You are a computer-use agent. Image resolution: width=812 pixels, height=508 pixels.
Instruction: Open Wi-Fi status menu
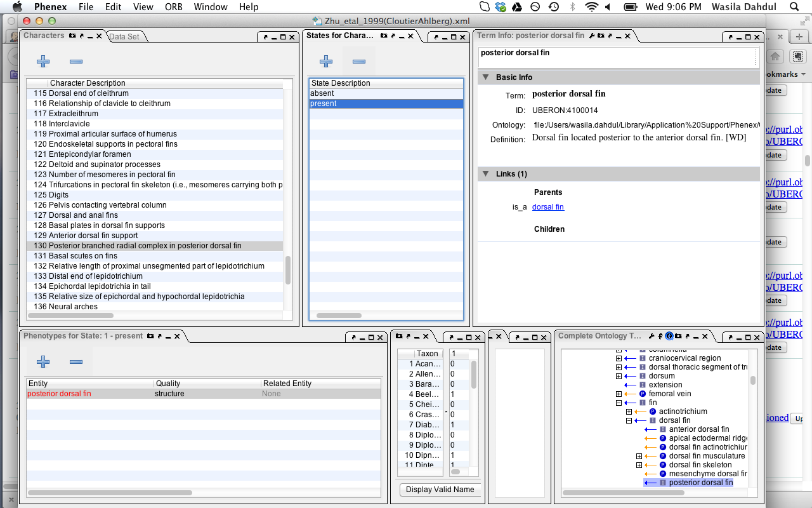(592, 7)
